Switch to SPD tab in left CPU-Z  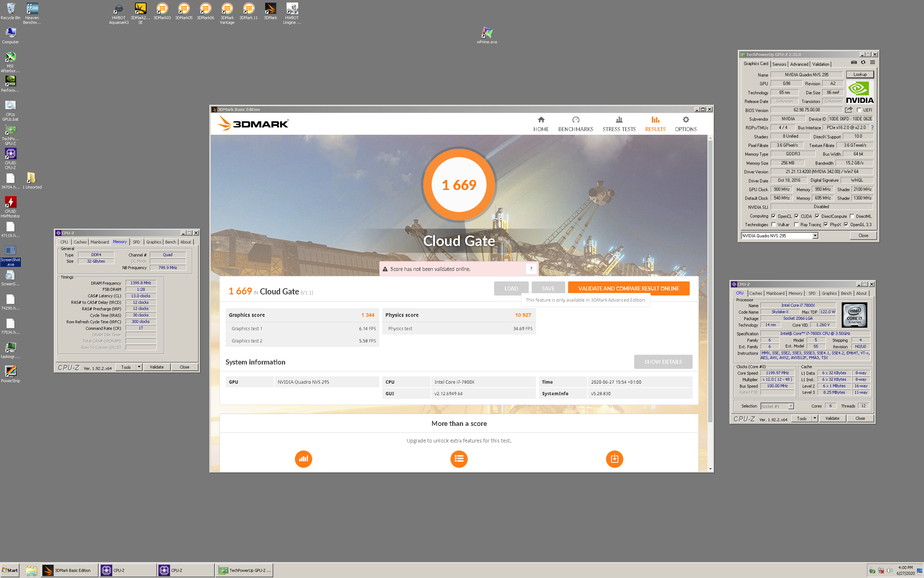tap(136, 242)
